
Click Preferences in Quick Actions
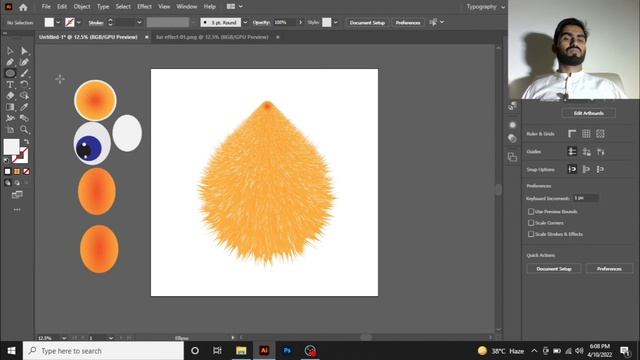coord(609,269)
